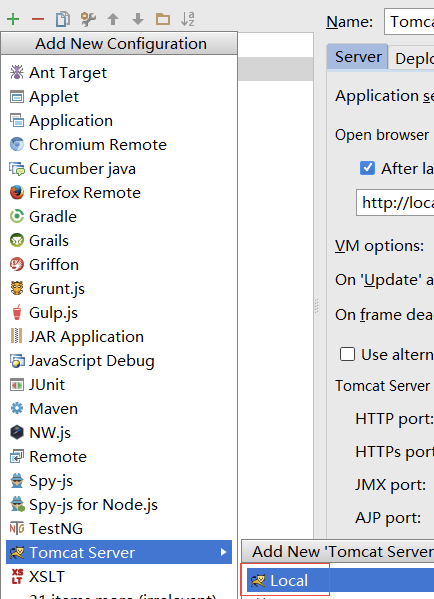Click the Move Down arrow icon
The image size is (434, 599).
click(138, 19)
